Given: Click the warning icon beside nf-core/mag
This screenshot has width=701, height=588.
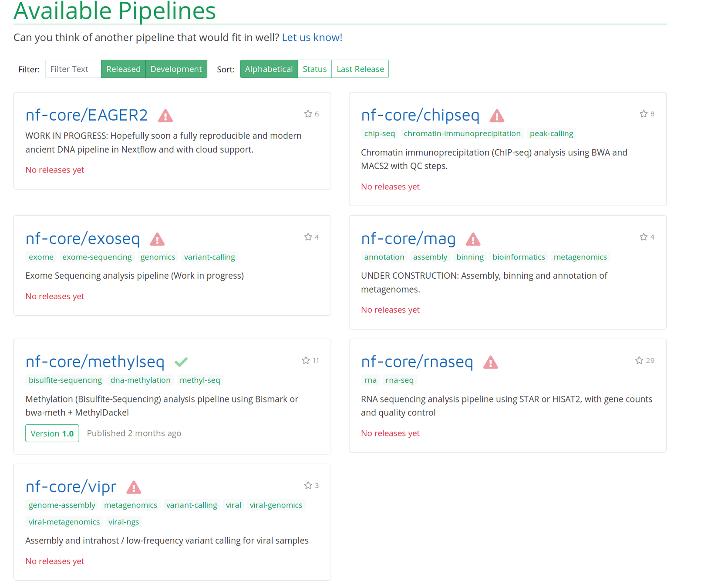Looking at the screenshot, I should tap(473, 239).
